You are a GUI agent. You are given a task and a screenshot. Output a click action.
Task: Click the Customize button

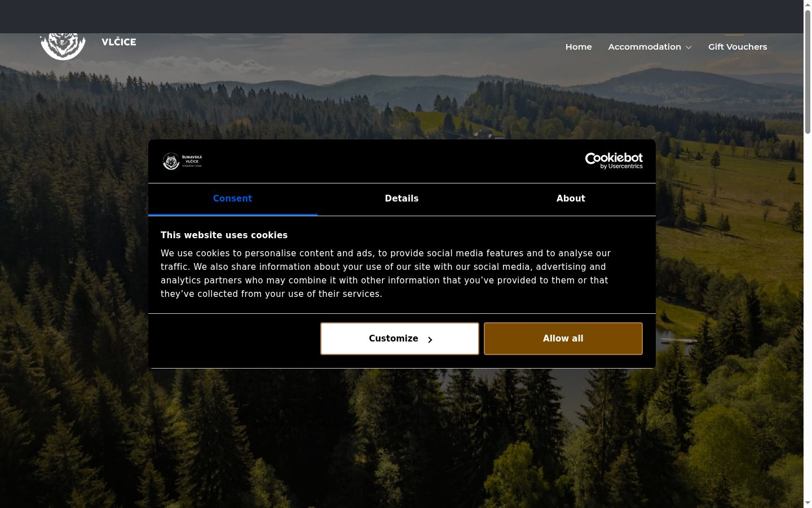(x=400, y=339)
